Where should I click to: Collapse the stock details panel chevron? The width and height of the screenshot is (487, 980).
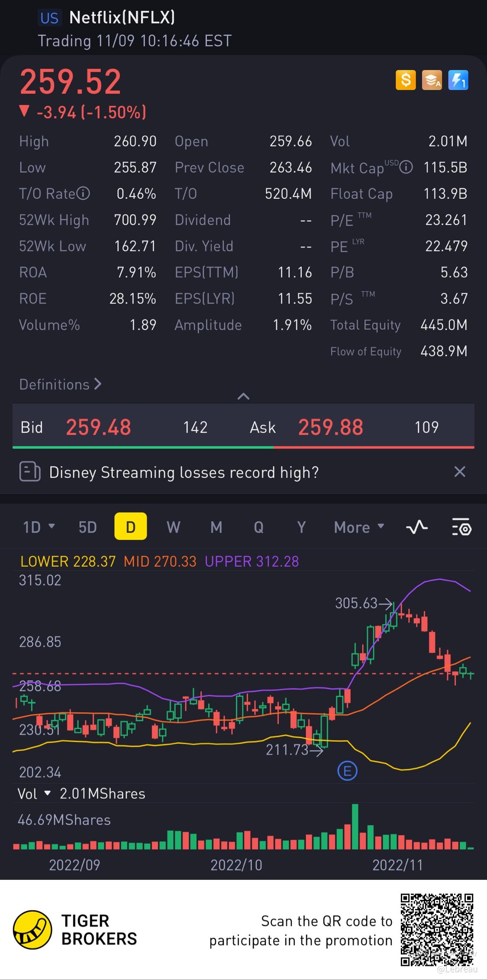[243, 396]
